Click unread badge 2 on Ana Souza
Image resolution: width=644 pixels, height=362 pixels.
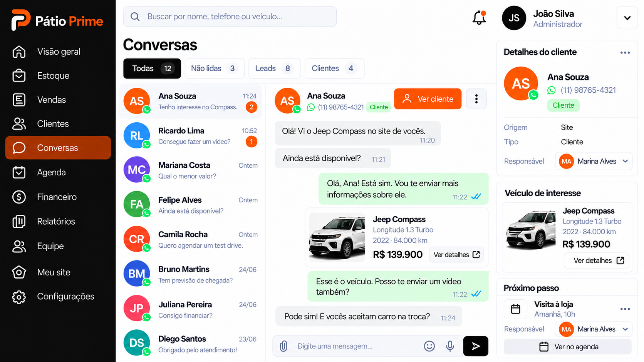252,107
